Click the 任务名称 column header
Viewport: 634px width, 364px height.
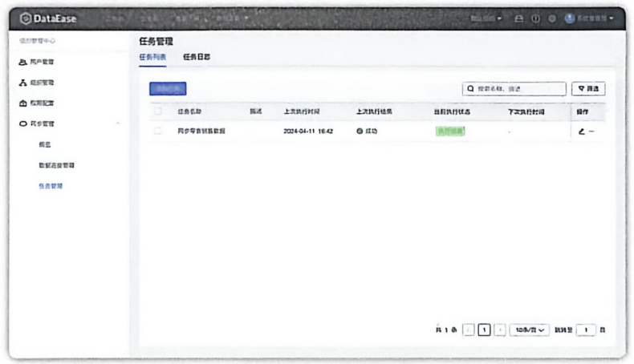[189, 111]
